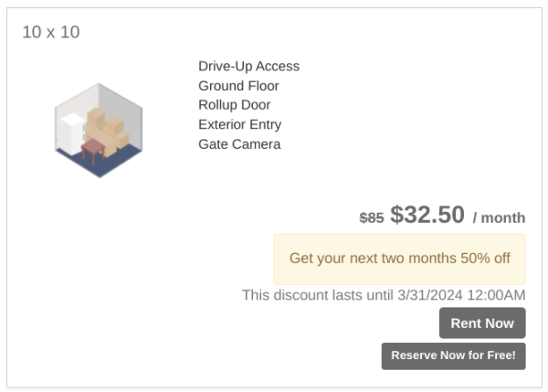Click the word 'Get' in promo banner
This screenshot has height=392, width=548.
point(301,259)
